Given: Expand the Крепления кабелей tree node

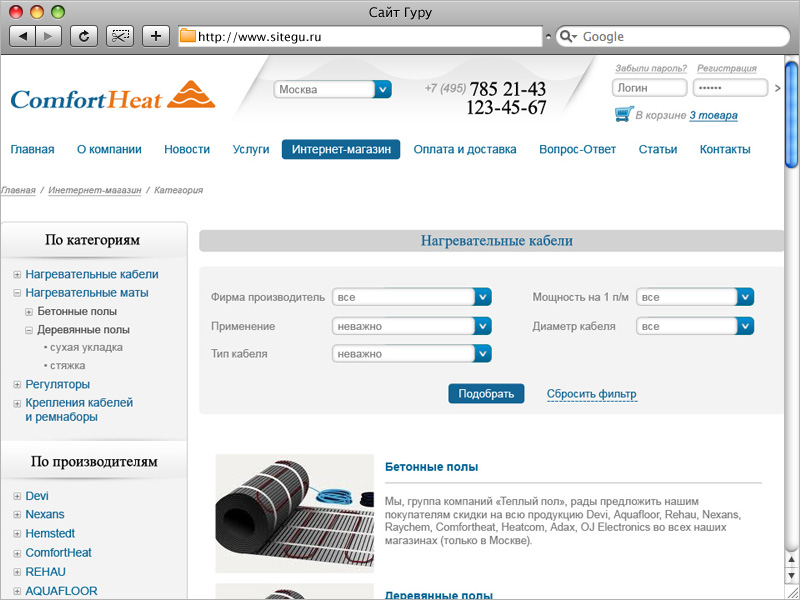Looking at the screenshot, I should [x=17, y=404].
